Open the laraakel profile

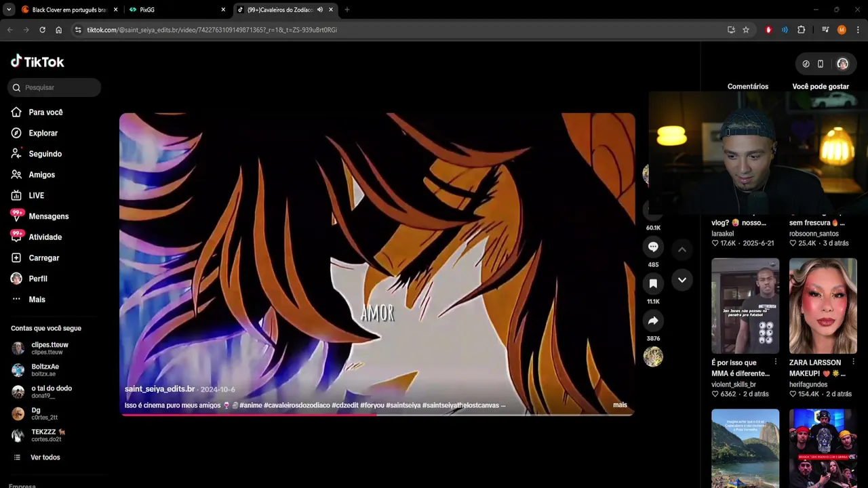723,233
